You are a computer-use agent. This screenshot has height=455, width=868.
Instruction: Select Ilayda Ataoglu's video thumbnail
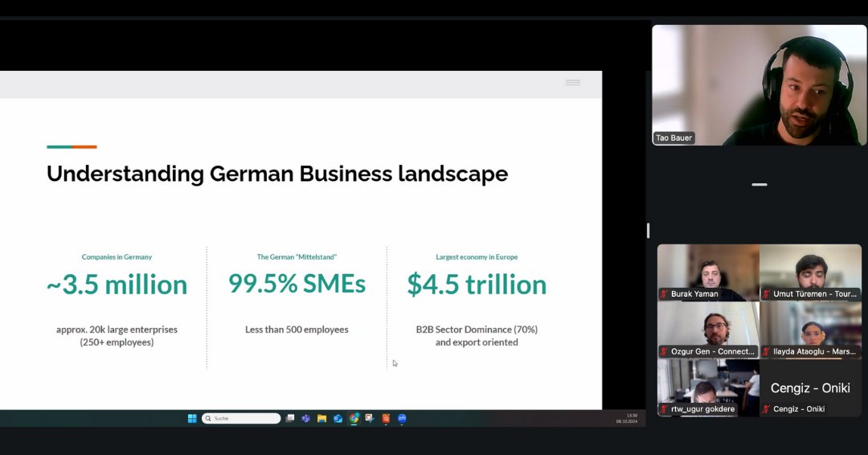point(811,330)
